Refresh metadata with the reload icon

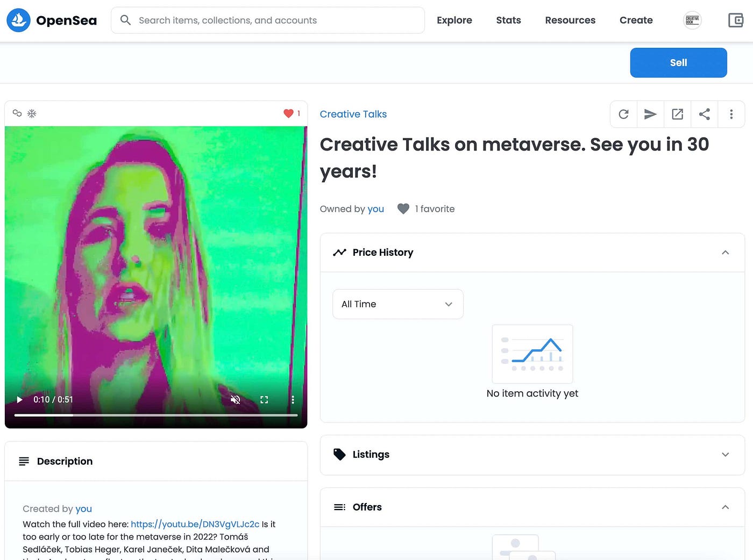click(623, 114)
